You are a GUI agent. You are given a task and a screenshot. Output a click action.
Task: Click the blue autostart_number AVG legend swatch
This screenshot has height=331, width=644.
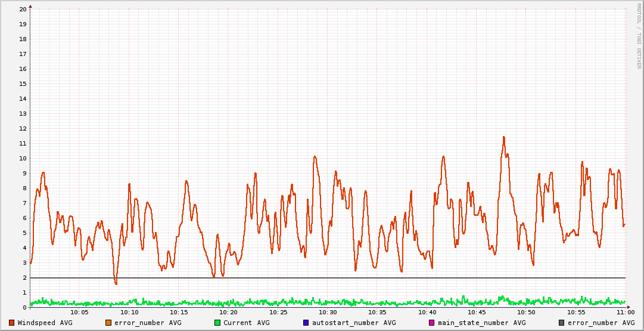306,323
